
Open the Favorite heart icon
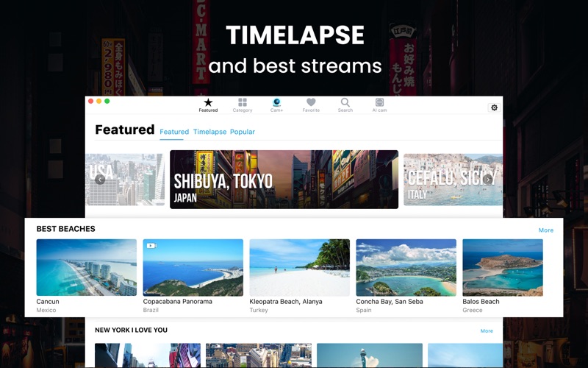311,102
